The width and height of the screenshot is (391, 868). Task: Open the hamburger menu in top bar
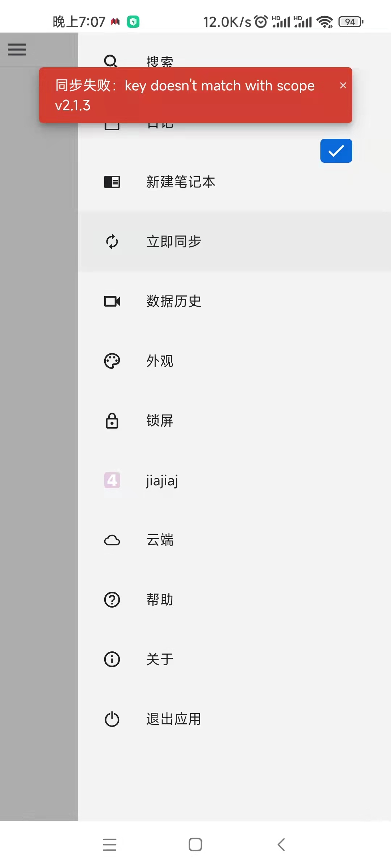pos(17,50)
